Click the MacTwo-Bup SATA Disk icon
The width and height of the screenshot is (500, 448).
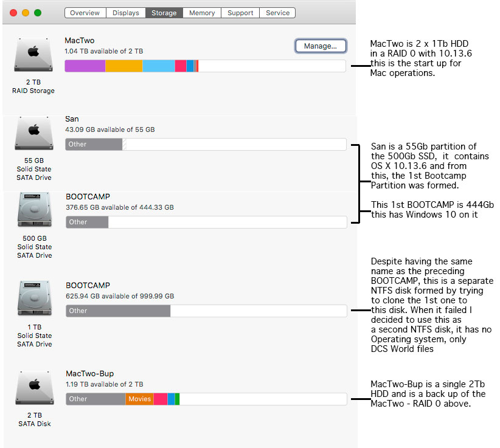pyautogui.click(x=35, y=387)
